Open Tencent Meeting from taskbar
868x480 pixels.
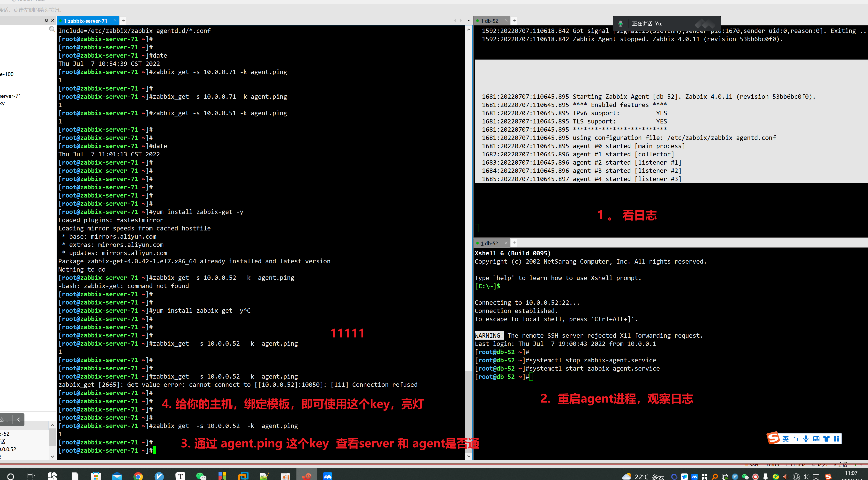[x=327, y=476]
